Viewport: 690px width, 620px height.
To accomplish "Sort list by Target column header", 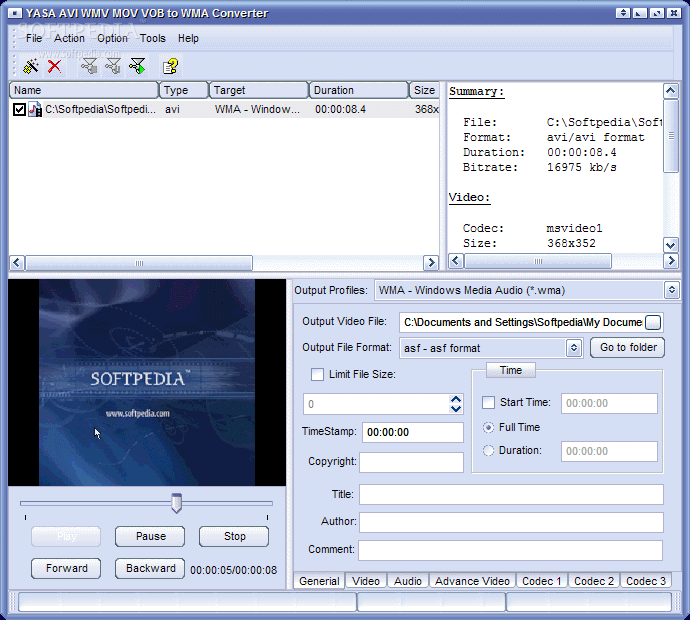I will pyautogui.click(x=259, y=90).
